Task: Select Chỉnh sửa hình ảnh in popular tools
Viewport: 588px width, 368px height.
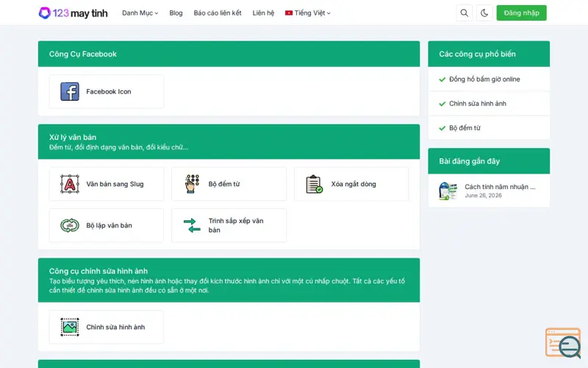Action: coord(477,104)
